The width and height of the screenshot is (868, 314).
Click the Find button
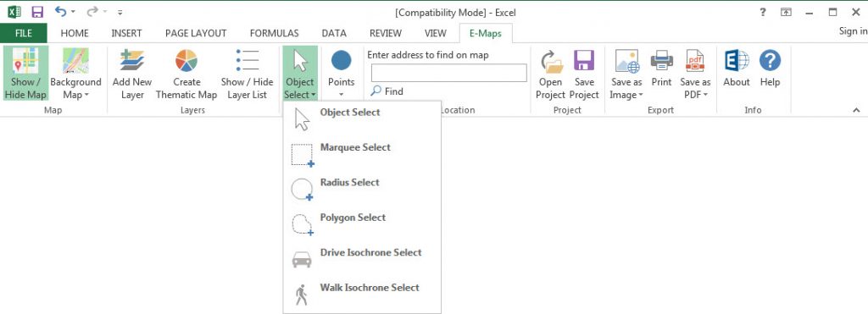click(x=387, y=91)
